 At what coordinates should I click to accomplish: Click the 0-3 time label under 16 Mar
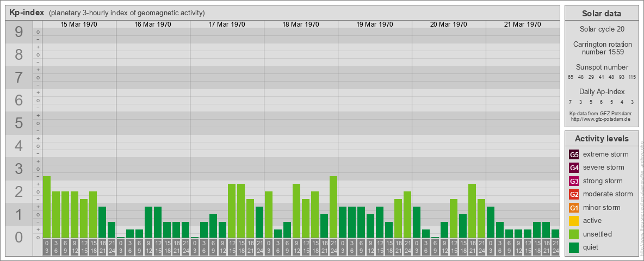121,247
